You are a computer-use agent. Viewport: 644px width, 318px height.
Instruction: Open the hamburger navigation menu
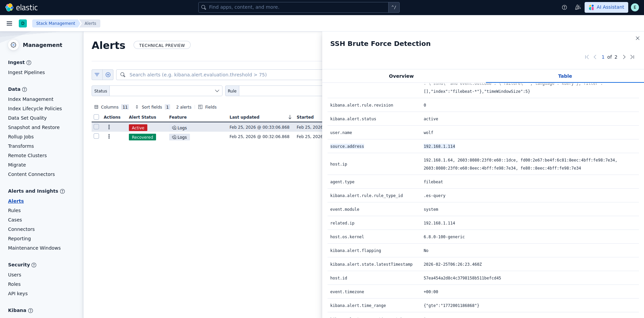click(9, 23)
